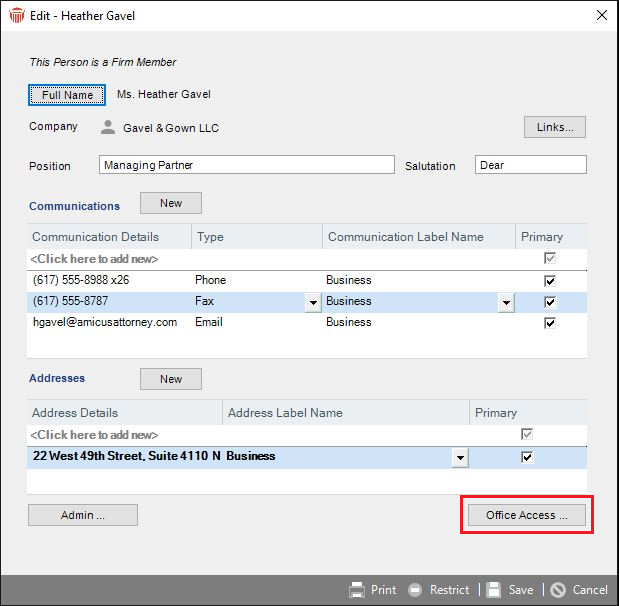619x606 pixels.
Task: Click the Email type cell
Action: coord(209,322)
